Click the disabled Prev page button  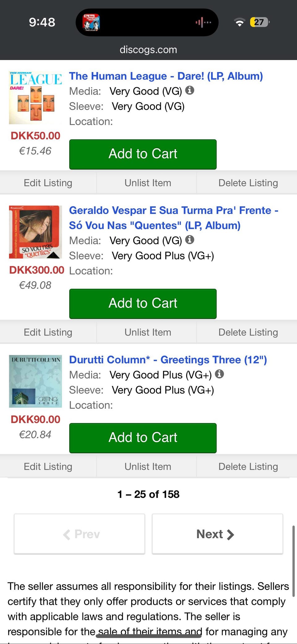(80, 534)
